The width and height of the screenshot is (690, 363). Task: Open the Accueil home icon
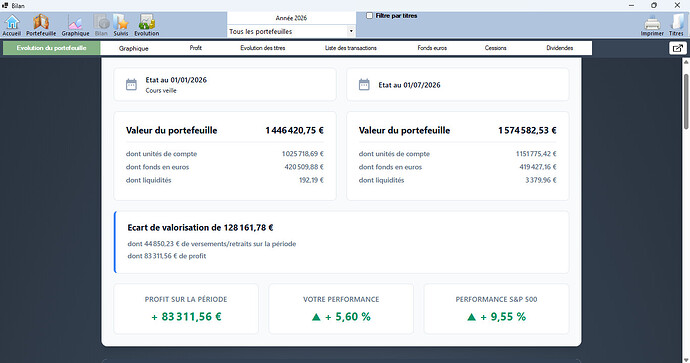12,25
